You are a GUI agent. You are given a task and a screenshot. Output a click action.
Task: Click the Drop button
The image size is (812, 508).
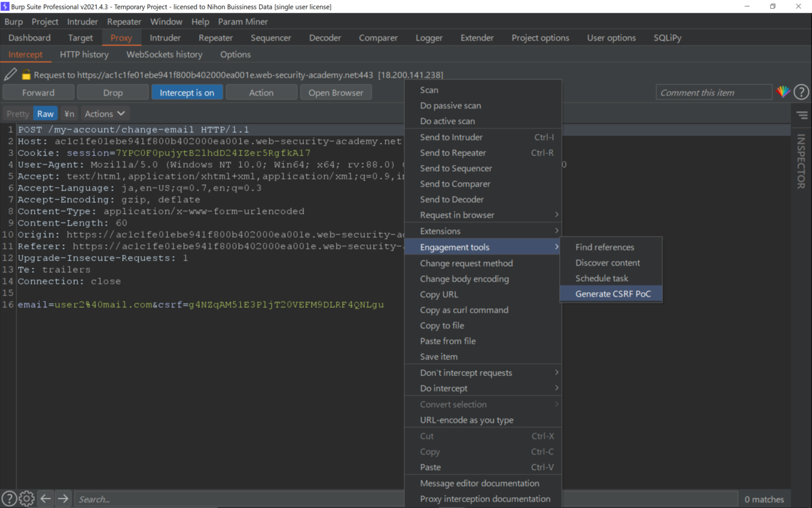click(113, 92)
